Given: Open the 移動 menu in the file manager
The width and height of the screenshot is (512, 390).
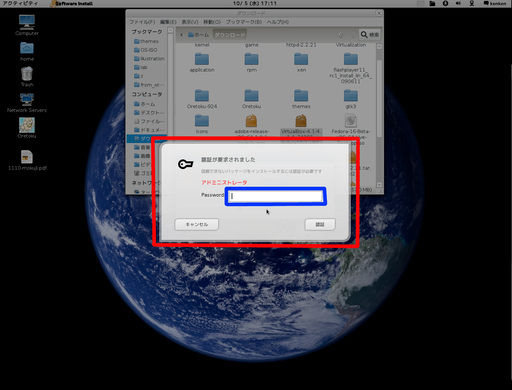Looking at the screenshot, I should pos(212,22).
